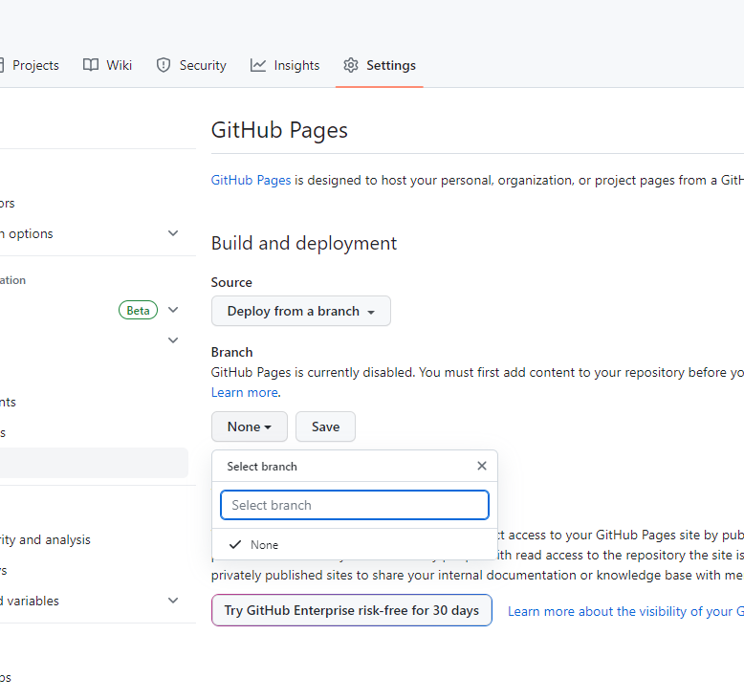Open the security and analysis sidebar item
The image size is (744, 700).
pyautogui.click(x=45, y=540)
